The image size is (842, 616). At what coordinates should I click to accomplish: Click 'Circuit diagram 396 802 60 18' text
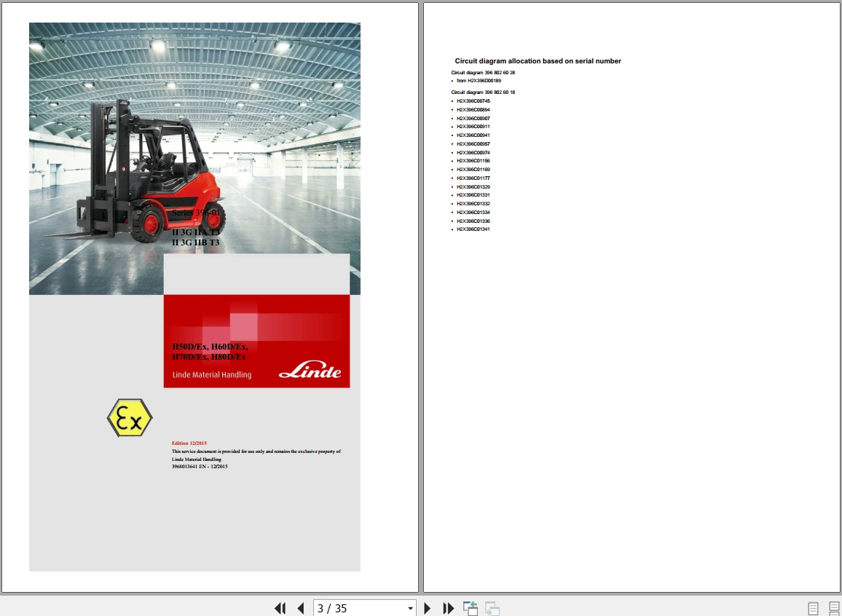pos(483,92)
